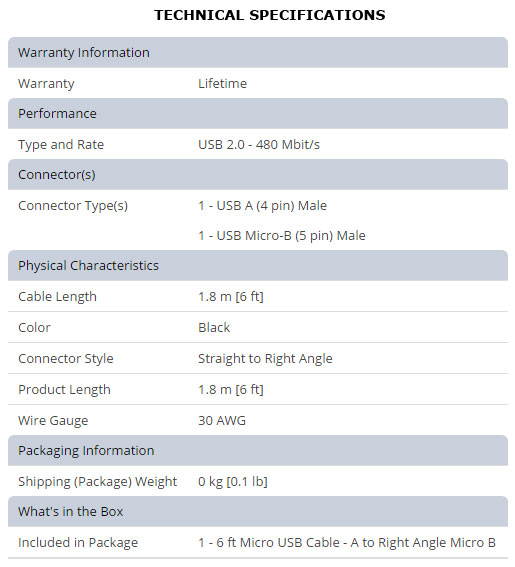Select the What's in the Box header

click(258, 512)
